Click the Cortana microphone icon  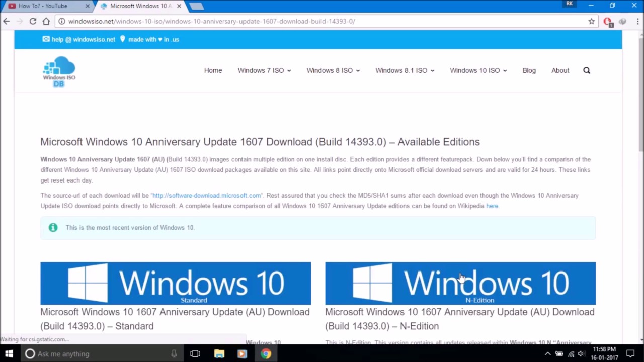pyautogui.click(x=174, y=353)
